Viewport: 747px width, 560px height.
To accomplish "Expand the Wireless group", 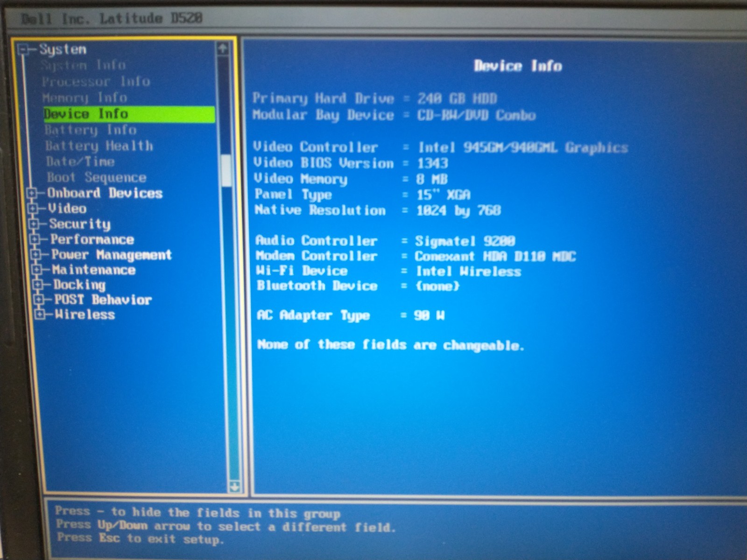I will click(x=40, y=315).
